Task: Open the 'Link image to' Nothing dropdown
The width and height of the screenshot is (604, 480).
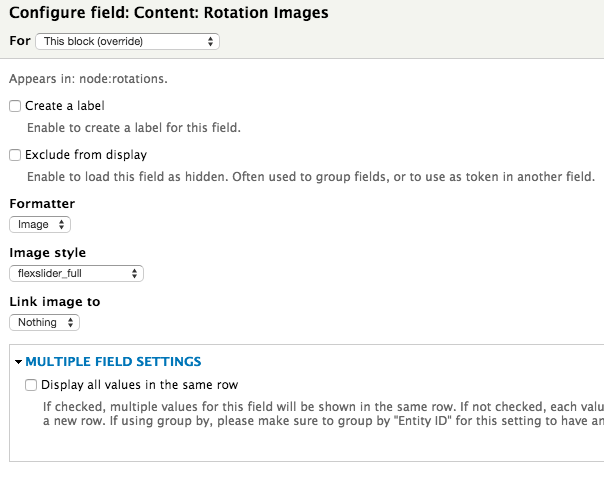Action: (x=44, y=323)
